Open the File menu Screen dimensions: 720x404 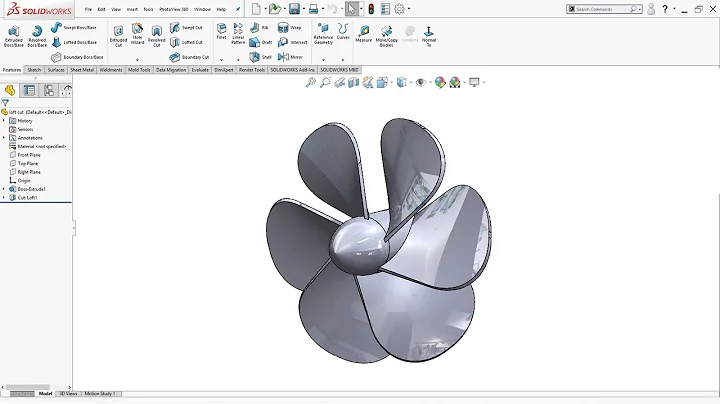[x=88, y=9]
